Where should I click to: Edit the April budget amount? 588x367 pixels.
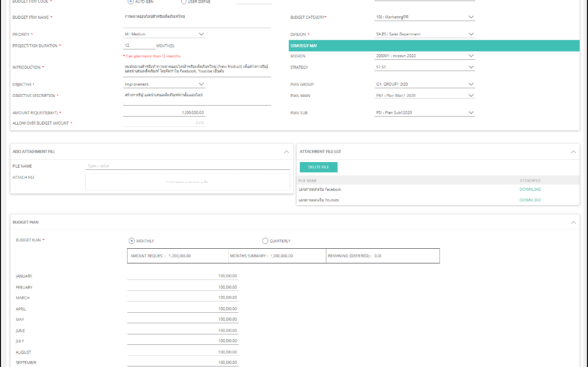[x=183, y=309]
